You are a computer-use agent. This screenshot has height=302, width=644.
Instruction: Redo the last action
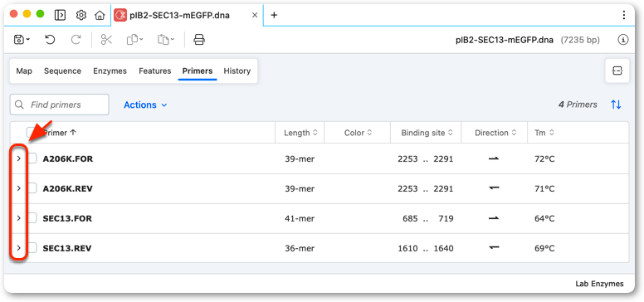coord(76,40)
